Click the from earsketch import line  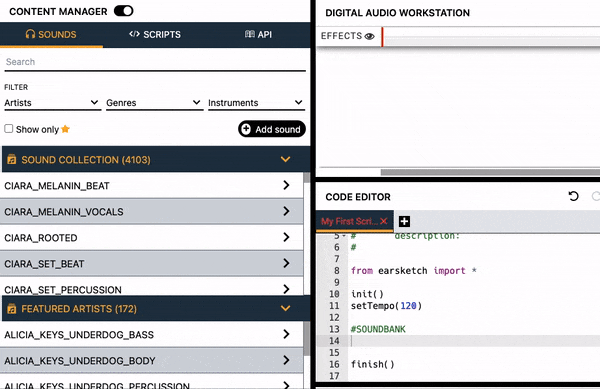[x=414, y=271]
